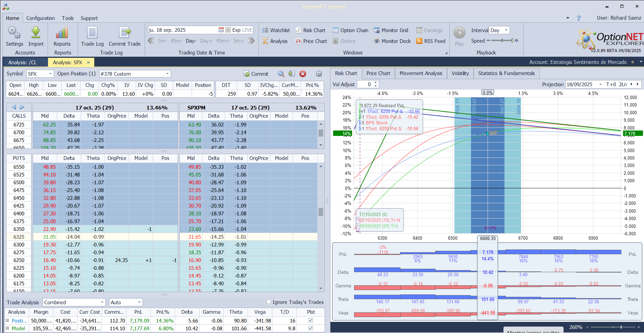Jump forward with double-right arrows
This screenshot has height=333, width=644.
click(251, 41)
